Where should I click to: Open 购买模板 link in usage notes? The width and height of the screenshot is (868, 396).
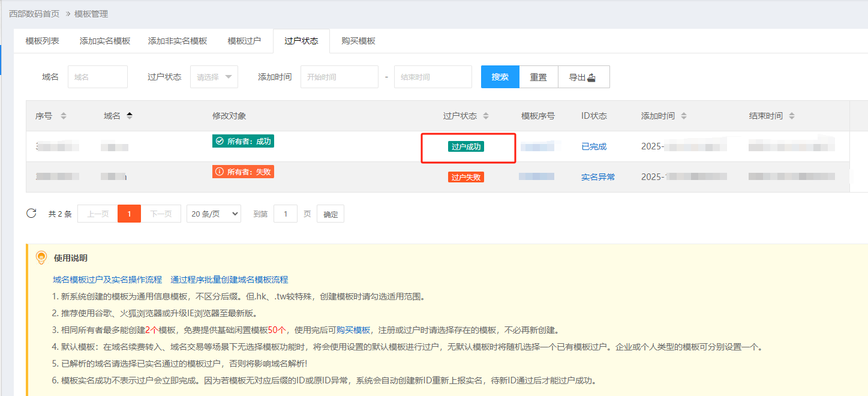point(353,330)
